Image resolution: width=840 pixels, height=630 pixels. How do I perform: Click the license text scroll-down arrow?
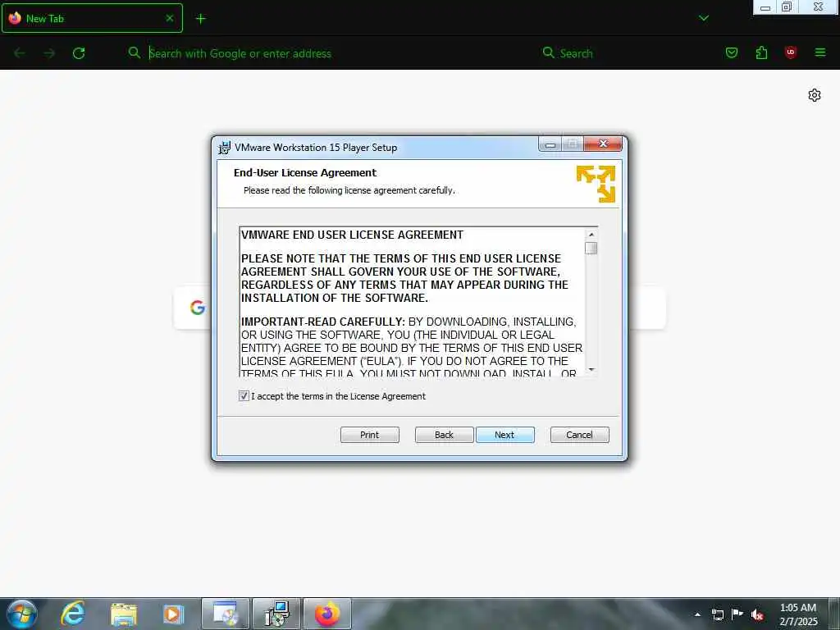click(591, 369)
